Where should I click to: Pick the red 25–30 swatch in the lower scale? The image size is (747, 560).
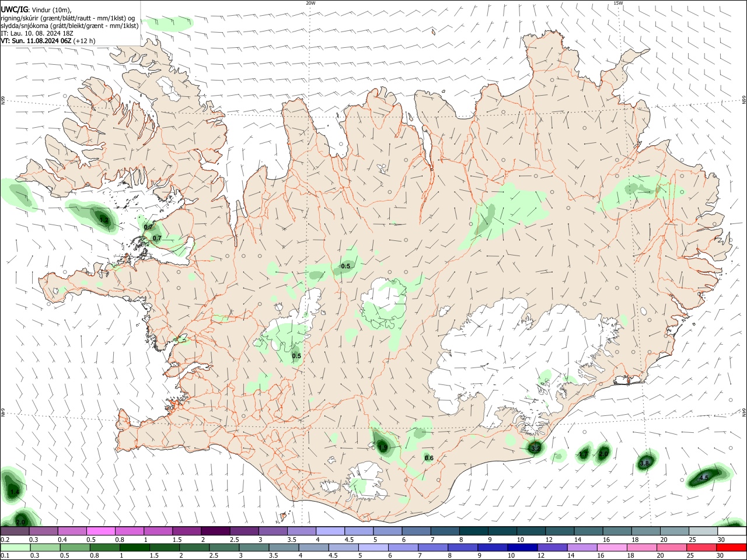coord(703,547)
